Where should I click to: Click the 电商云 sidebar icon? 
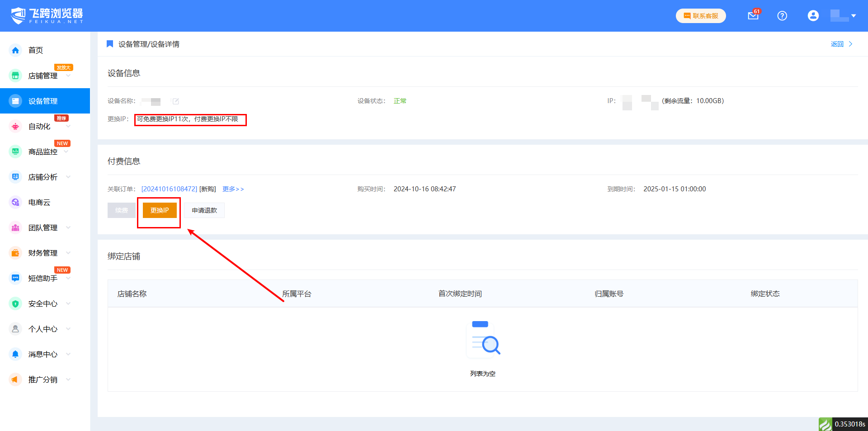pyautogui.click(x=15, y=202)
